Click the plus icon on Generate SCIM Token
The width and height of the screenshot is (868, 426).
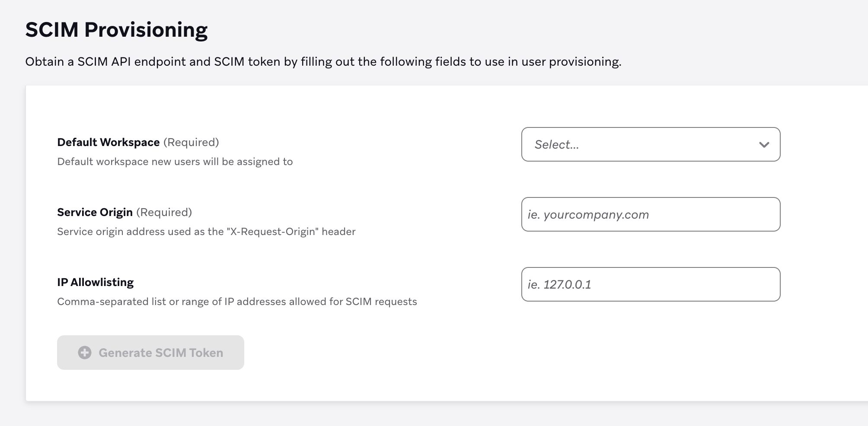pos(85,353)
